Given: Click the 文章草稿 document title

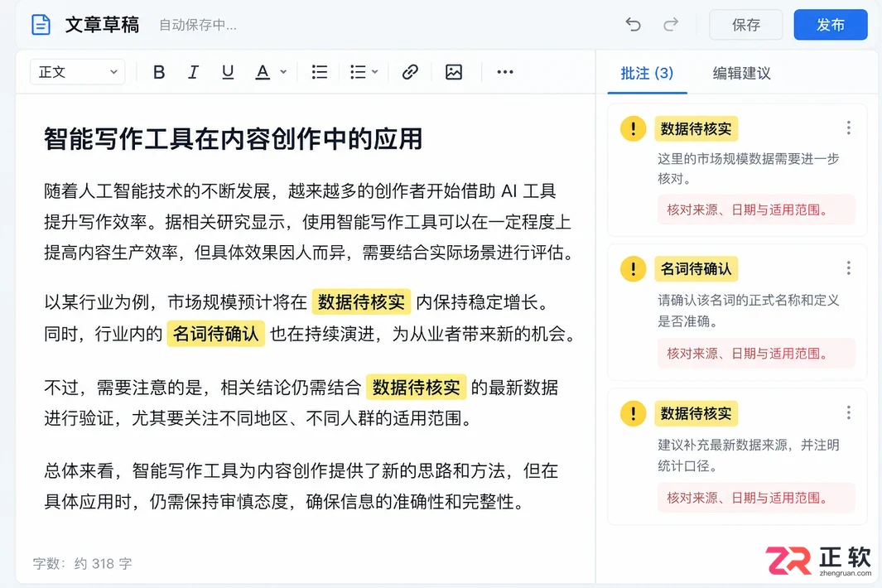Looking at the screenshot, I should (x=103, y=25).
